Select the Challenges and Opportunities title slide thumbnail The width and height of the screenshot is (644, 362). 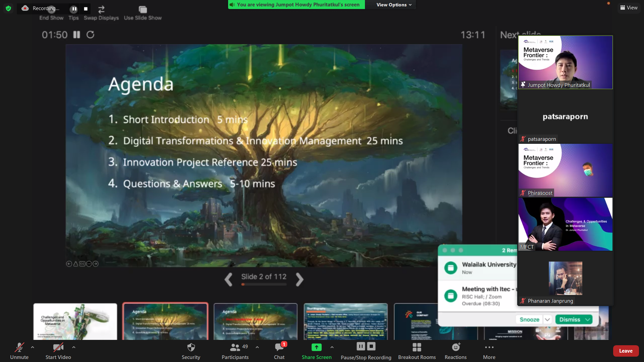pyautogui.click(x=75, y=321)
